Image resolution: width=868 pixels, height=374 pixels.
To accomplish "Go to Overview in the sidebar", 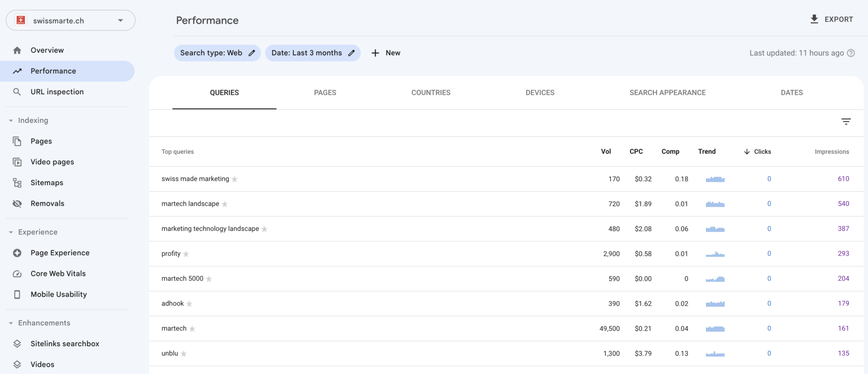I will tap(47, 50).
